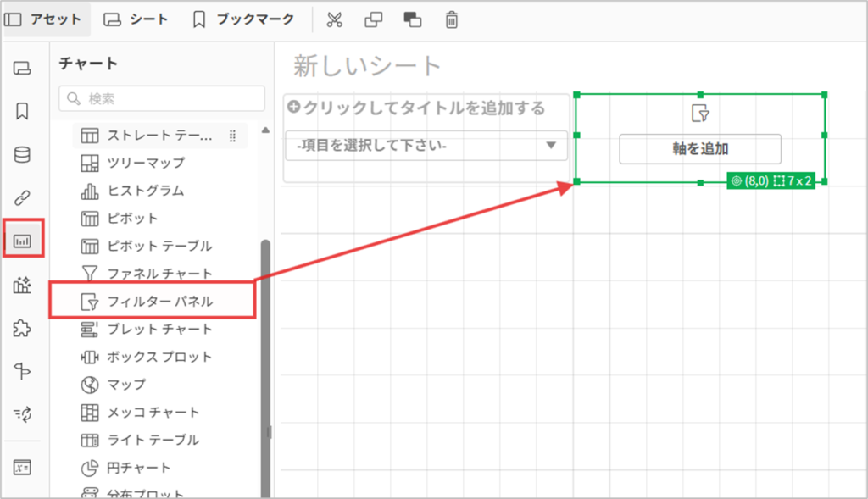Click クリックしてタイトルを追加する title link
Viewport: 868px width, 499px height.
pyautogui.click(x=416, y=108)
